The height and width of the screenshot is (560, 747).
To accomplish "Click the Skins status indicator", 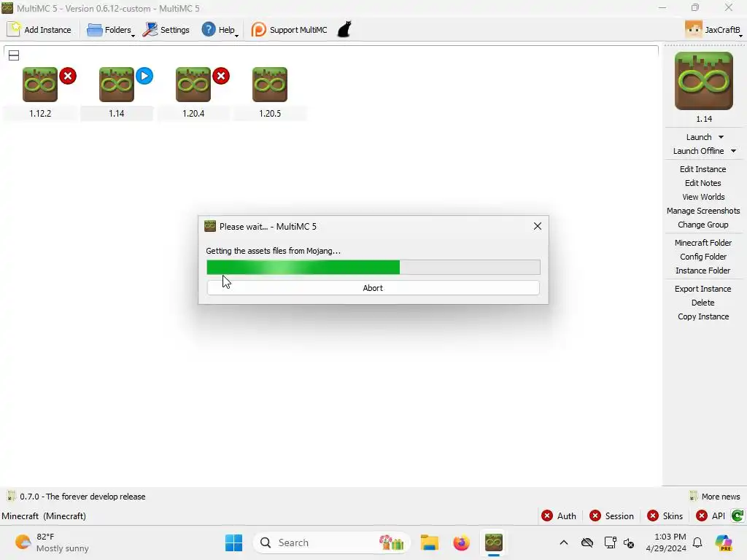I will (x=665, y=516).
